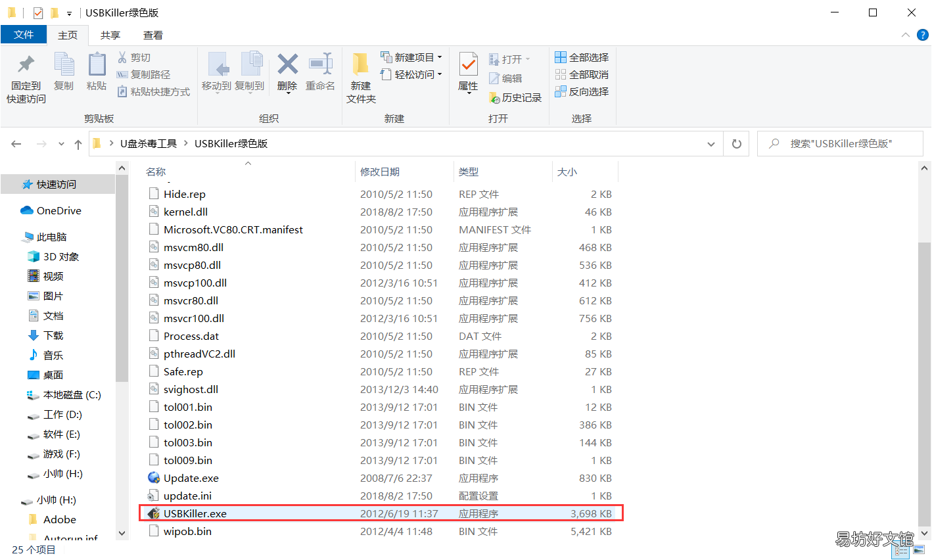Select the 剪切 scissors command
932x560 pixels.
[x=134, y=58]
